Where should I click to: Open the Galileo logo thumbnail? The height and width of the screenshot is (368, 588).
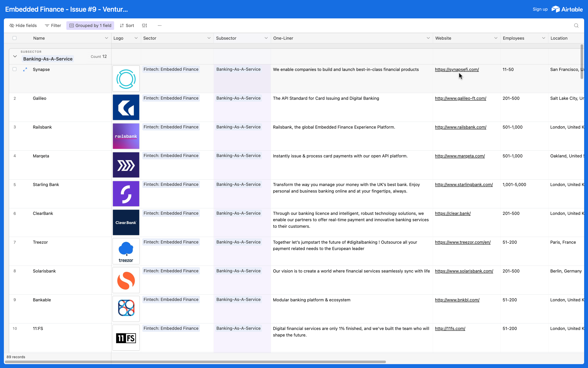pyautogui.click(x=126, y=107)
